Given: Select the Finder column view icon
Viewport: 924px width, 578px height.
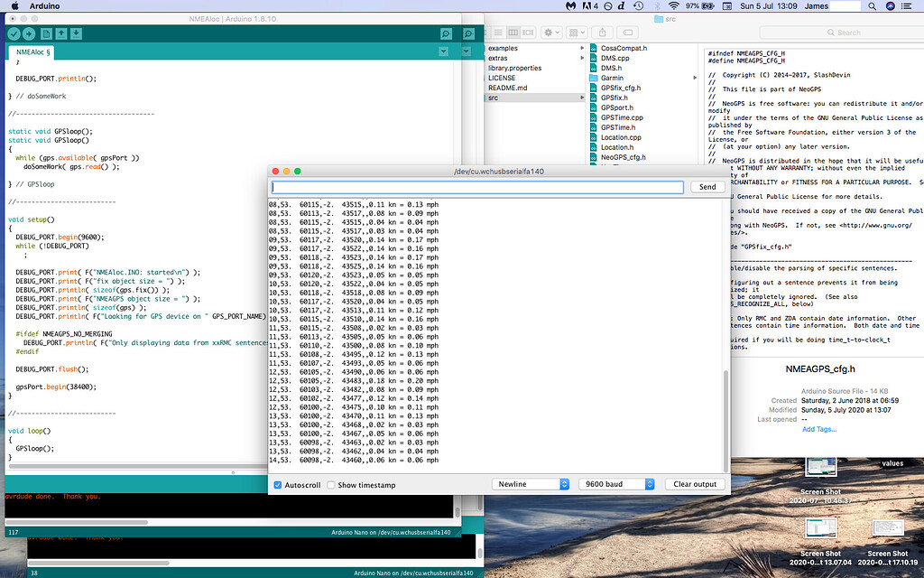Looking at the screenshot, I should 512,32.
